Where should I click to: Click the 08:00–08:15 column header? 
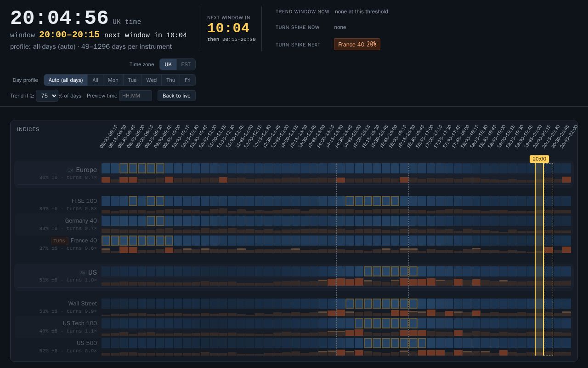(109, 137)
